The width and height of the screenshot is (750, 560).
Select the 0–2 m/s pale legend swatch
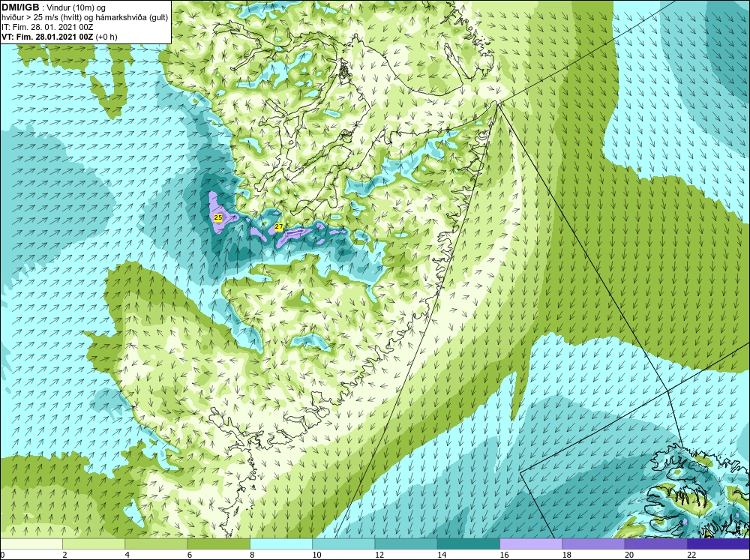(x=31, y=544)
